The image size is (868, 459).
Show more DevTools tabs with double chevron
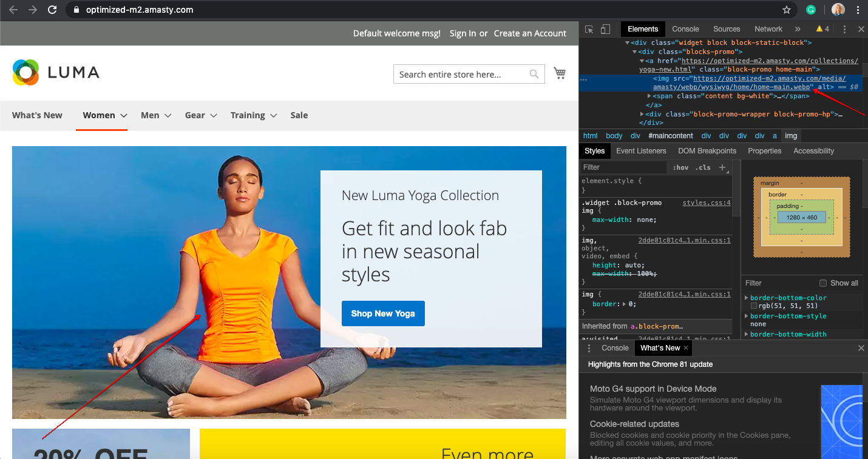click(798, 29)
